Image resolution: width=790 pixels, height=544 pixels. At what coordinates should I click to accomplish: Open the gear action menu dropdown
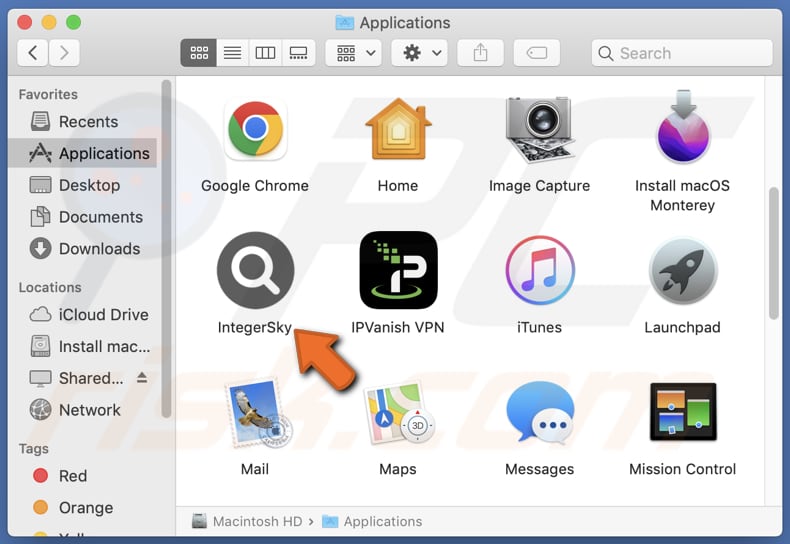click(420, 52)
